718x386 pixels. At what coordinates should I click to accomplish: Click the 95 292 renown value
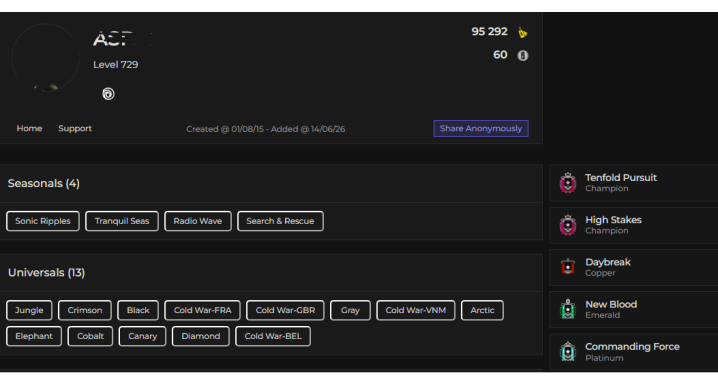coord(490,32)
